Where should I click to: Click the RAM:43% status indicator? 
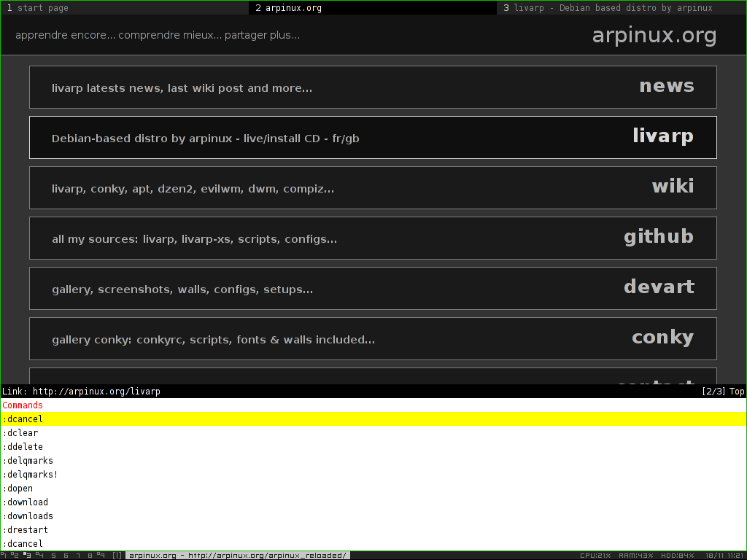tap(635, 556)
